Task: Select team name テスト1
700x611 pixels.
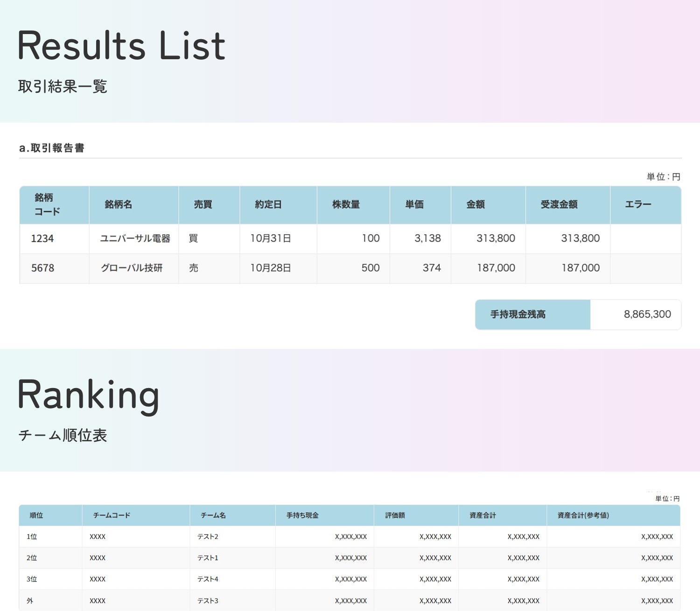Action: coord(208,558)
